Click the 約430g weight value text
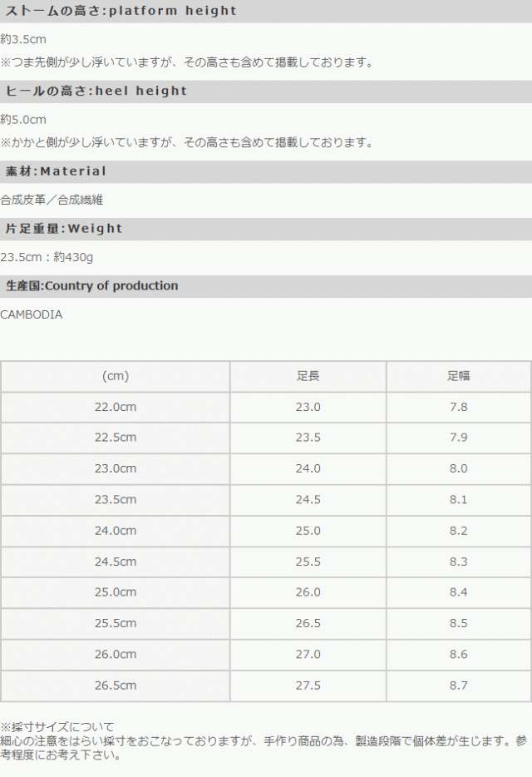This screenshot has width=532, height=777. point(73,257)
